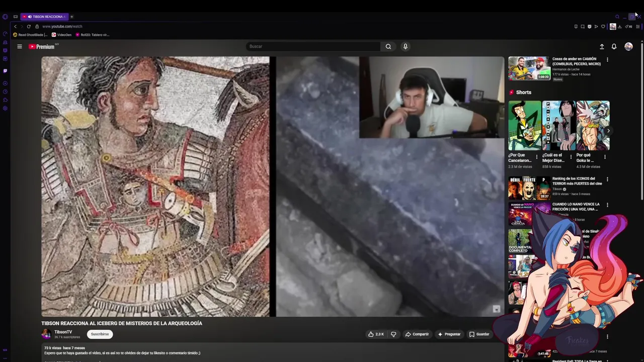Open YouTube notifications bell
This screenshot has height=362, width=644.
(614, 46)
